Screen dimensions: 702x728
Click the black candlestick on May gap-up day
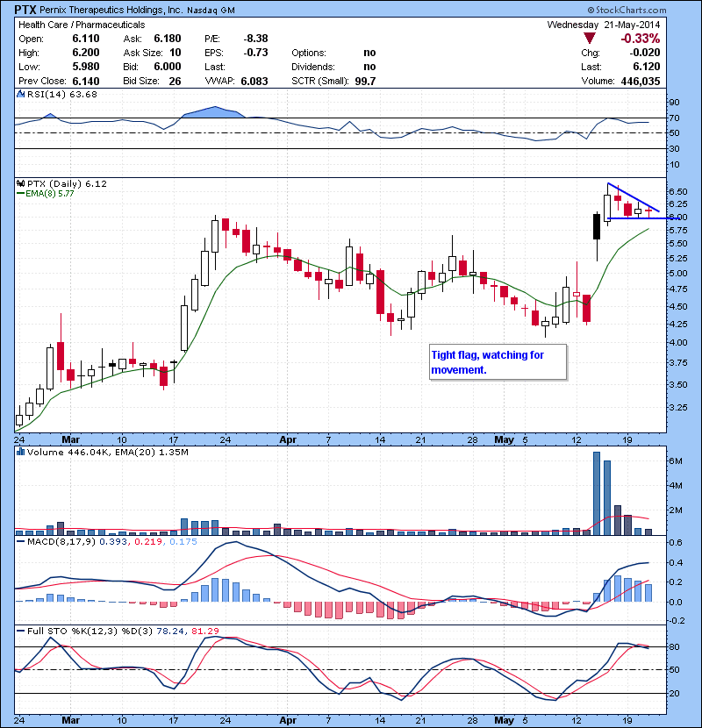(597, 226)
